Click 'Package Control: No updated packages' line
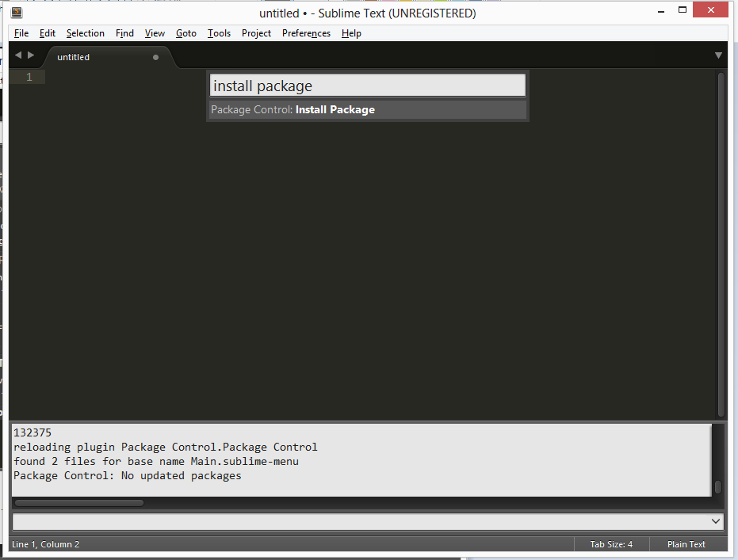 (127, 475)
